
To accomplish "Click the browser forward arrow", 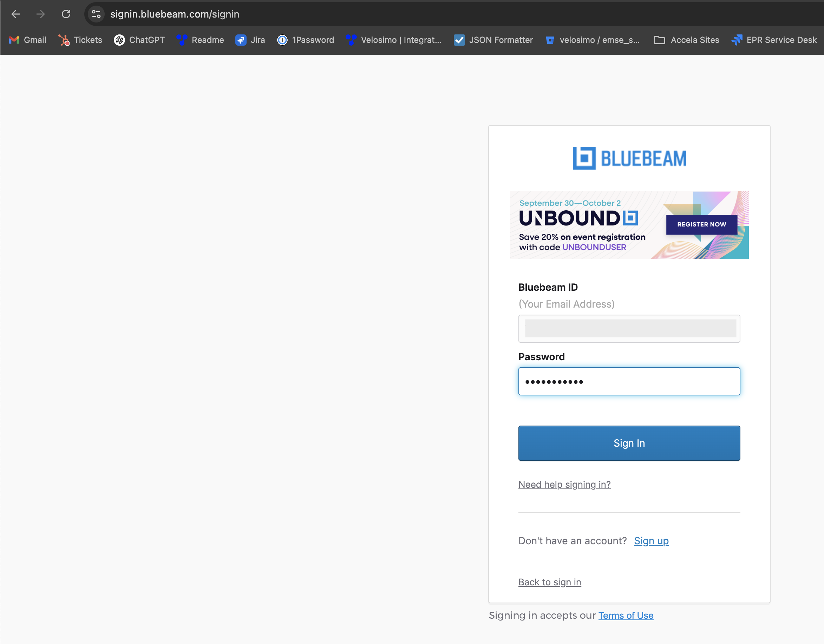I will click(x=41, y=14).
